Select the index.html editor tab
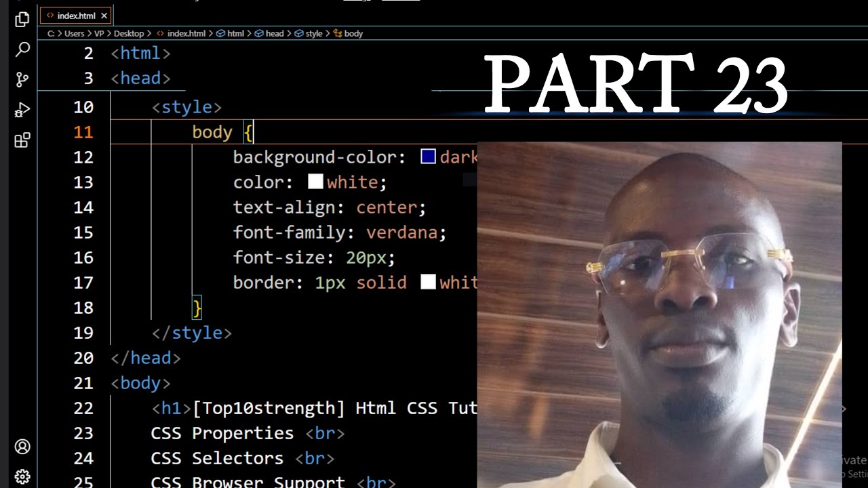Screen dimensions: 868x488 click(x=76, y=15)
